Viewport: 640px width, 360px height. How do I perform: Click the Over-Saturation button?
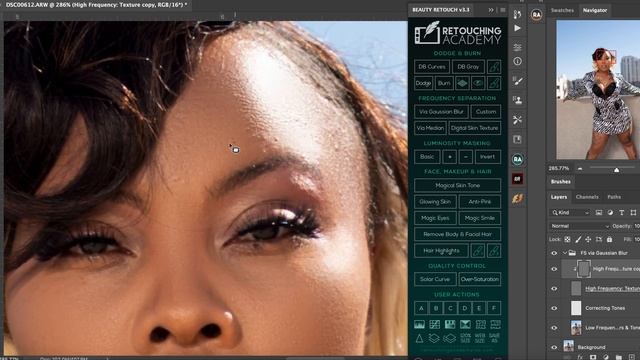pyautogui.click(x=480, y=279)
